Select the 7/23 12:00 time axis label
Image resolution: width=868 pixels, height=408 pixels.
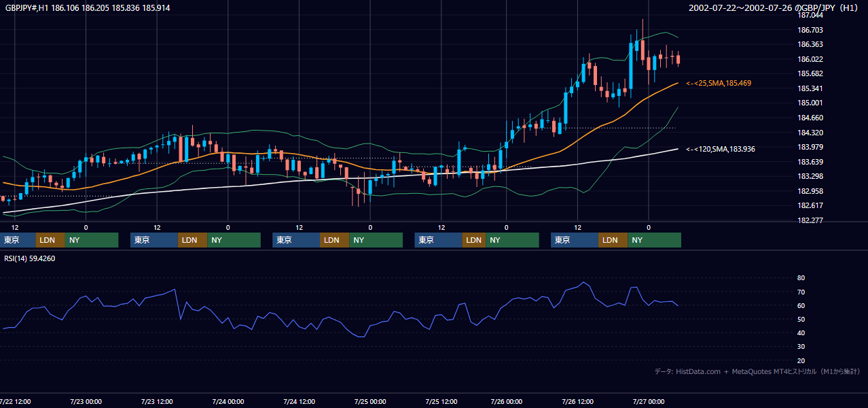click(x=157, y=401)
